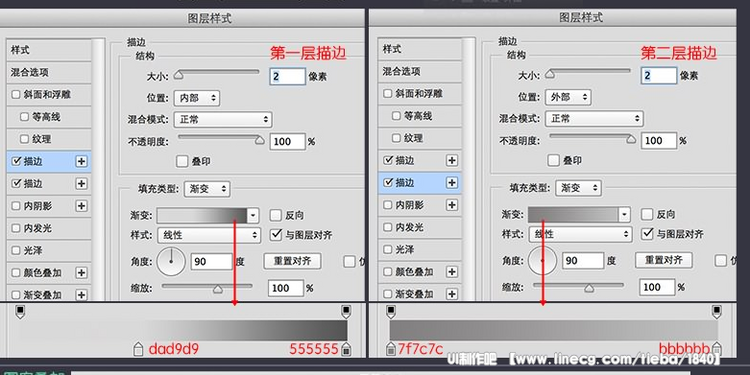Viewport: 750px width, 375px height.
Task: Uncheck the highlighted 描边 checkbox, left dialog
Action: [16, 162]
